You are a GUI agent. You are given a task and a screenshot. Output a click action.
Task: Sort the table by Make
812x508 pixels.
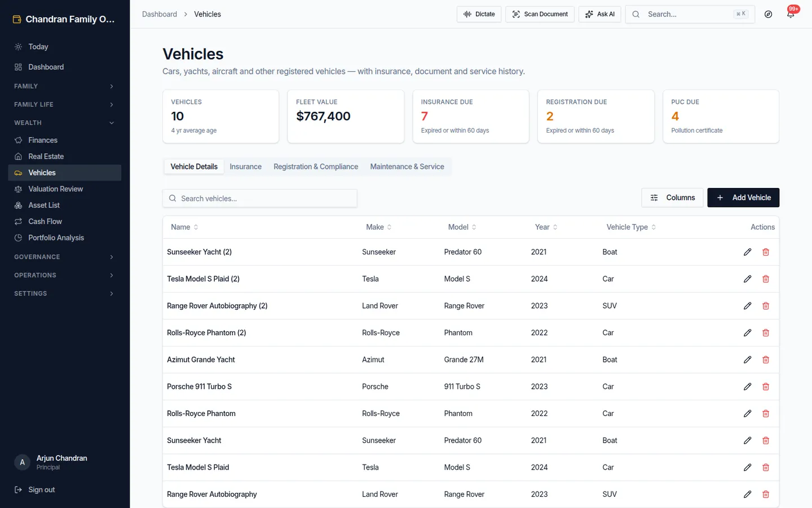click(378, 227)
